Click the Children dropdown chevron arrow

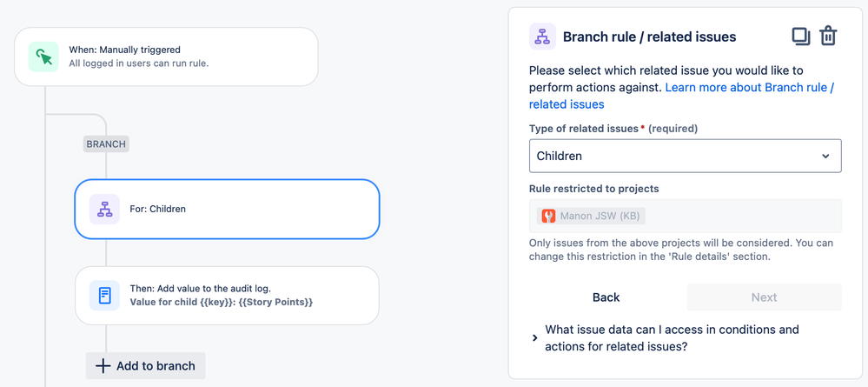[x=825, y=157]
